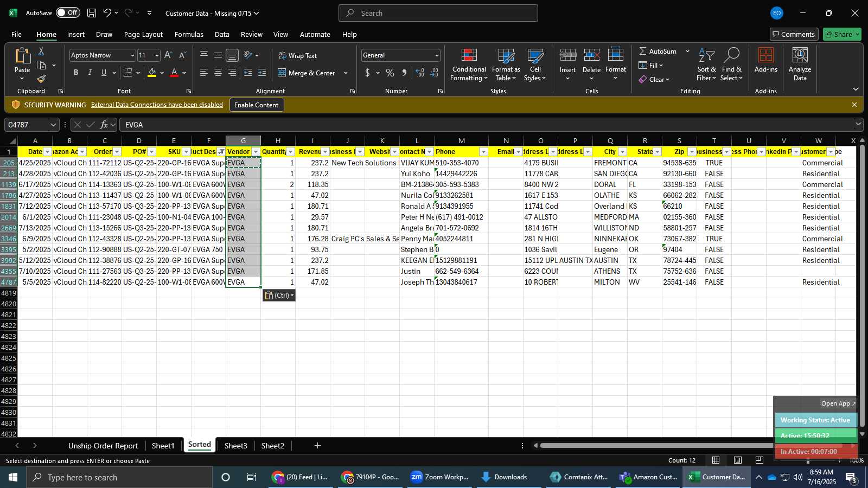Image resolution: width=868 pixels, height=488 pixels.
Task: Click Decrease Indent icon
Action: 248,73
